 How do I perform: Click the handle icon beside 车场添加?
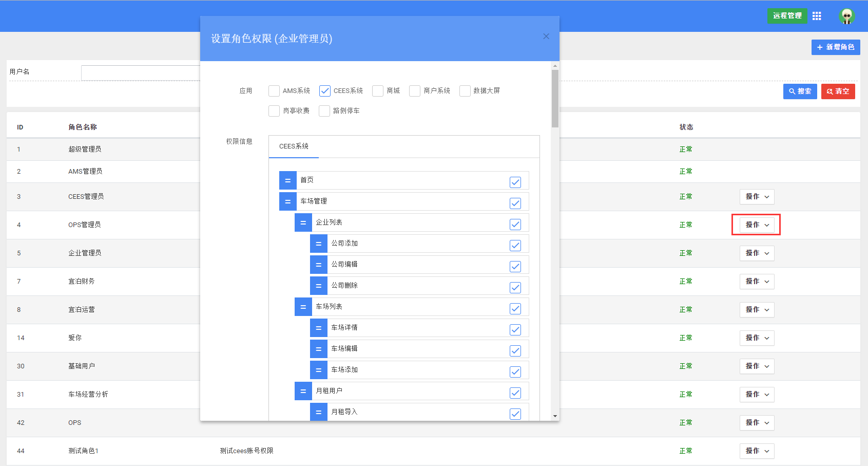[319, 370]
